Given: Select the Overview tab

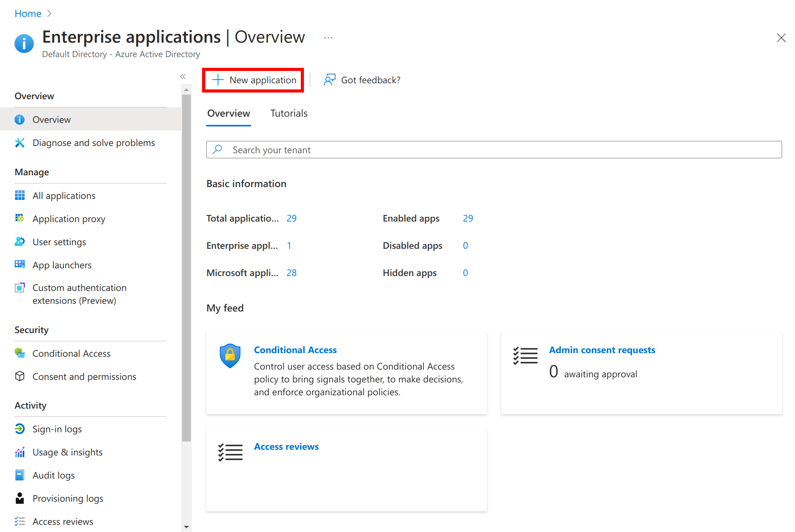Looking at the screenshot, I should 228,113.
